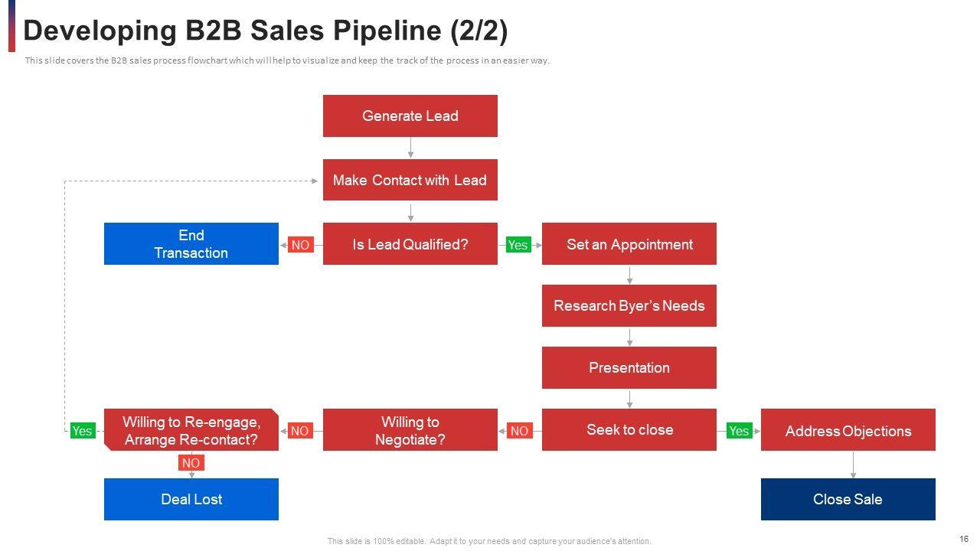
Task: Click the footer text about slide being editable
Action: (x=489, y=541)
